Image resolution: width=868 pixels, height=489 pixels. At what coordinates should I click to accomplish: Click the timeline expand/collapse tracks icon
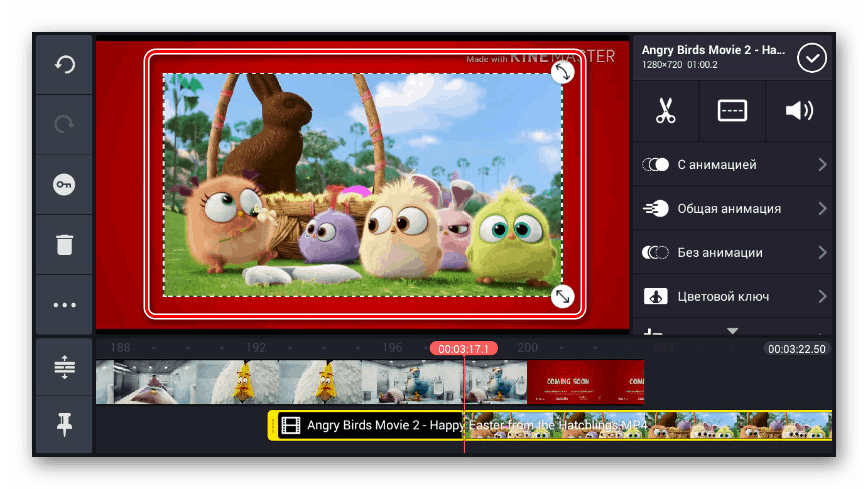tap(64, 367)
